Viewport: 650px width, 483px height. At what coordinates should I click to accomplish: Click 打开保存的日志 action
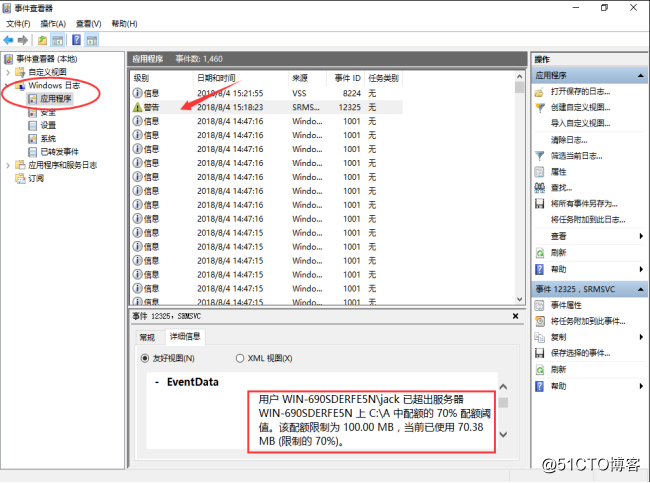click(x=580, y=92)
